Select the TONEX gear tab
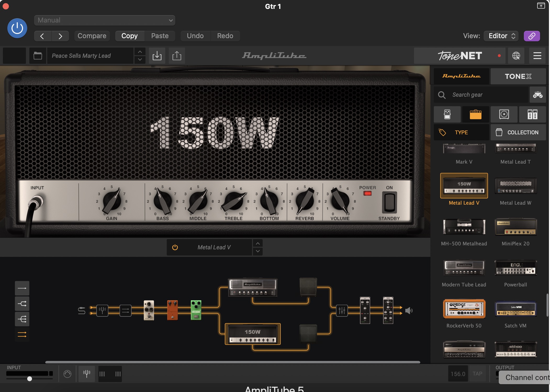550x392 pixels. point(518,76)
